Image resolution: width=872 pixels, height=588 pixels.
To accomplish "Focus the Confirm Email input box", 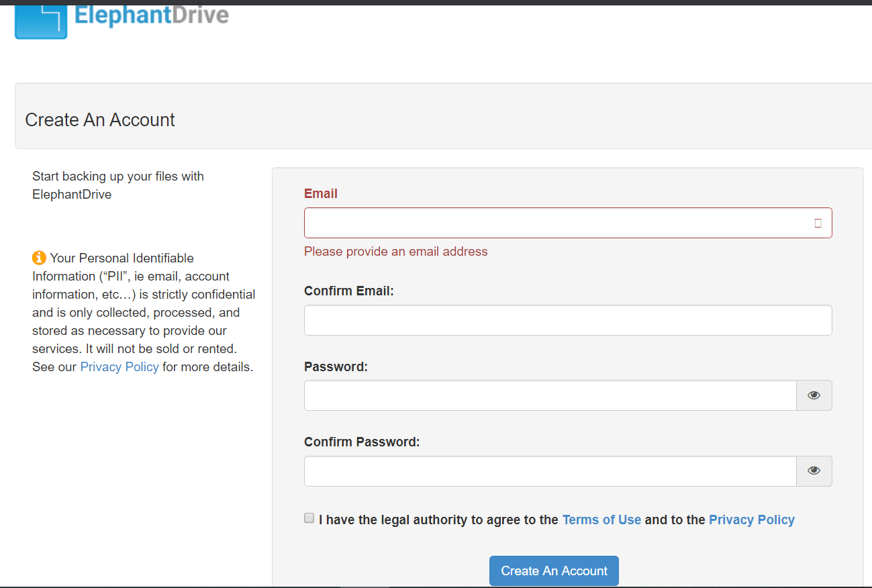I will pos(567,320).
